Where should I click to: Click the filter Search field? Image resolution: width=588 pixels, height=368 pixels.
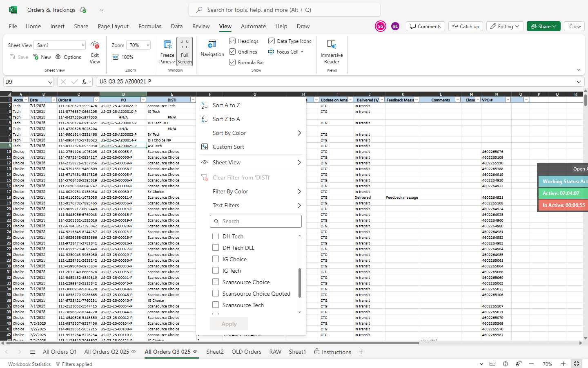[x=256, y=221]
